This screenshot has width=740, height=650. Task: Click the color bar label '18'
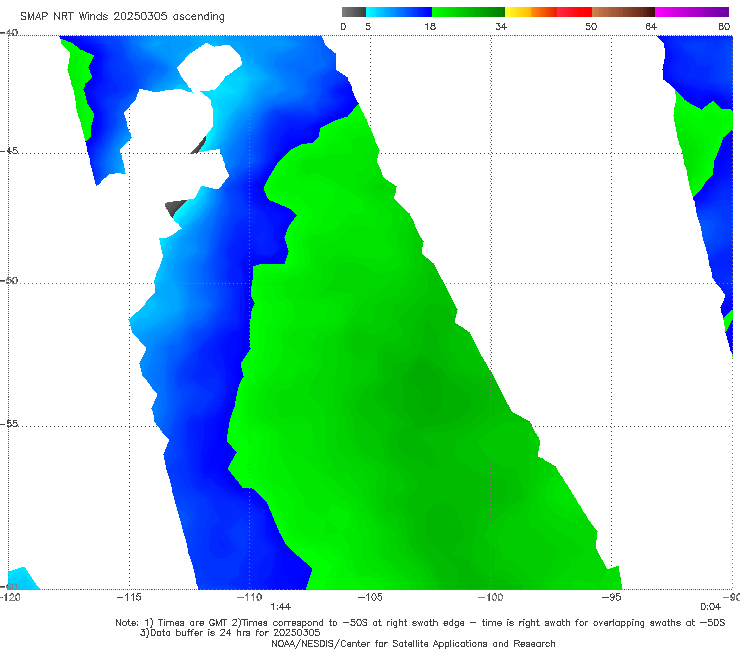click(430, 26)
